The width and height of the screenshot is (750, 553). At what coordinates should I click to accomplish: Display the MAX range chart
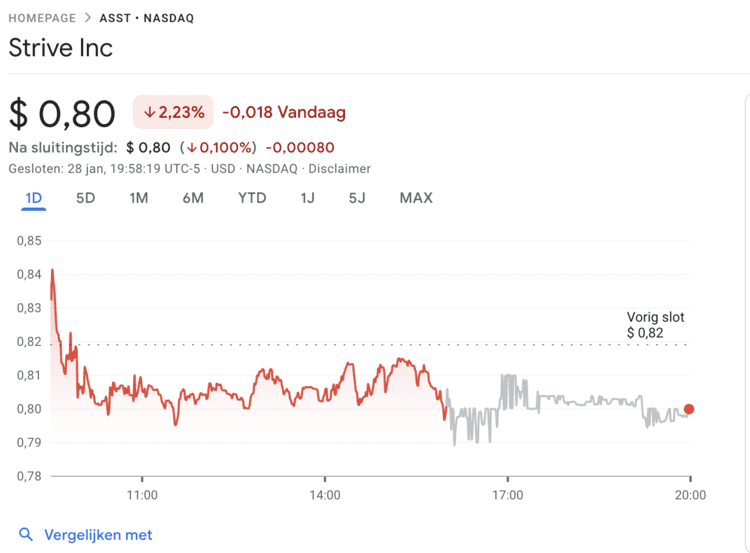tap(416, 198)
